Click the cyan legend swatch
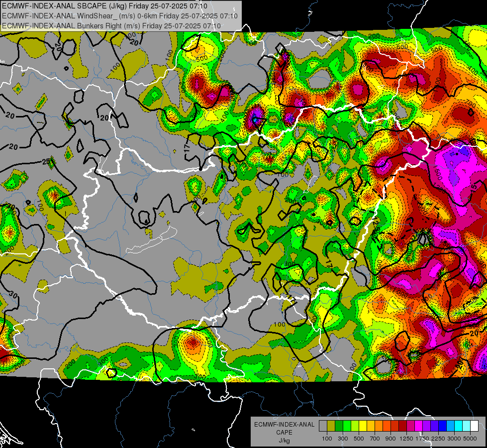The width and height of the screenshot is (487, 448). coord(459,426)
